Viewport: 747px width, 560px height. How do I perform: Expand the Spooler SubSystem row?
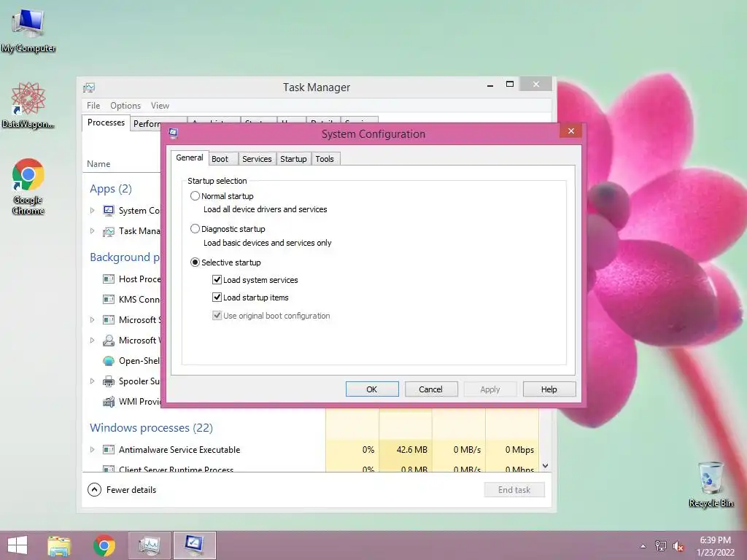tap(93, 381)
